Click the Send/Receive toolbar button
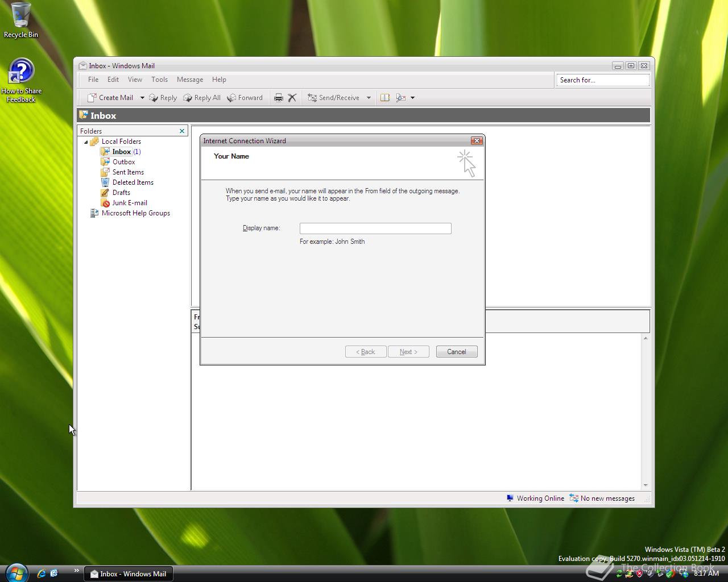Viewport: 728px width, 582px height. pos(333,98)
